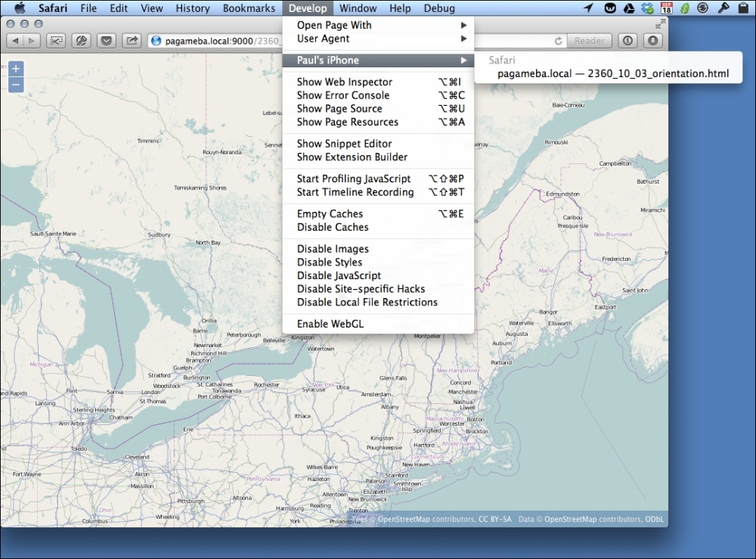Click the location services arrow in the menu bar
The height and width of the screenshot is (559, 756).
(588, 8)
